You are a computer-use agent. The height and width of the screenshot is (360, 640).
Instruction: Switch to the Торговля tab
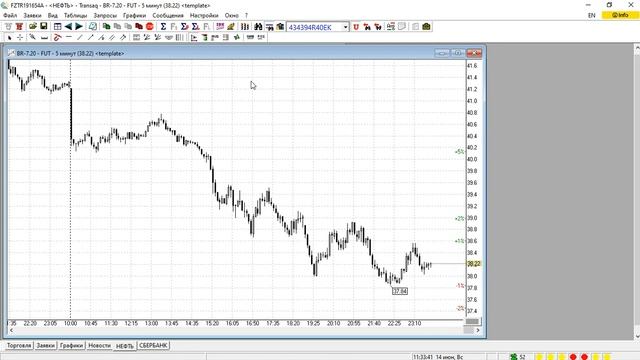[x=19, y=346]
